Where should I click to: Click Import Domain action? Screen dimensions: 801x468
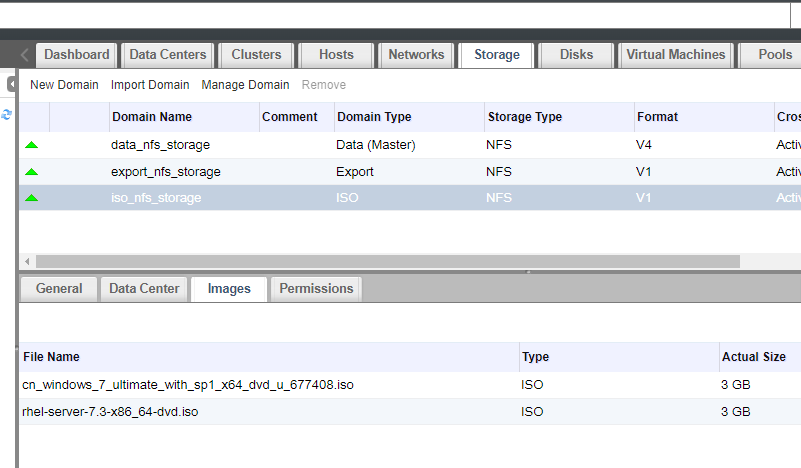click(150, 85)
